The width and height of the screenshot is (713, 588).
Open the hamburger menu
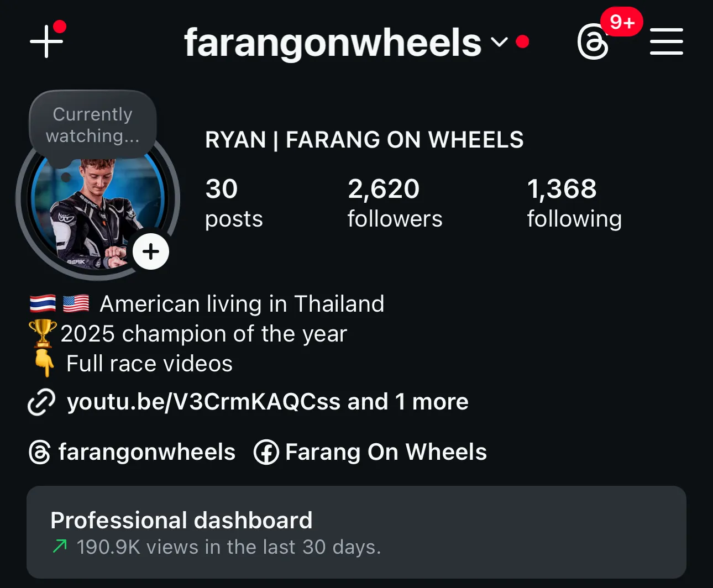tap(666, 41)
